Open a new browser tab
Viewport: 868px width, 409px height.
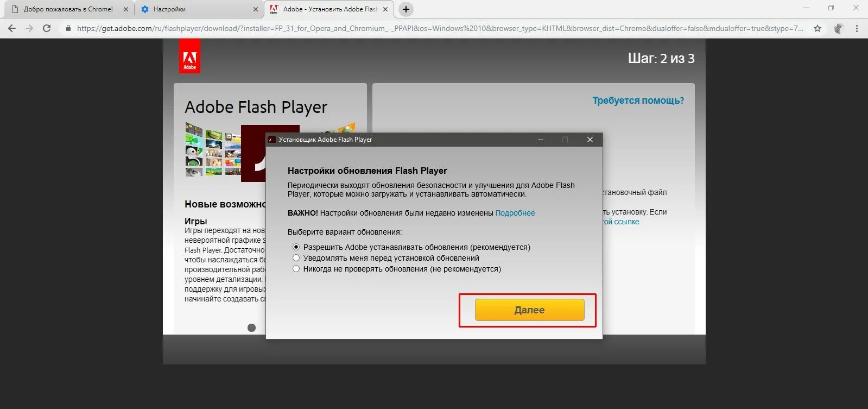406,9
